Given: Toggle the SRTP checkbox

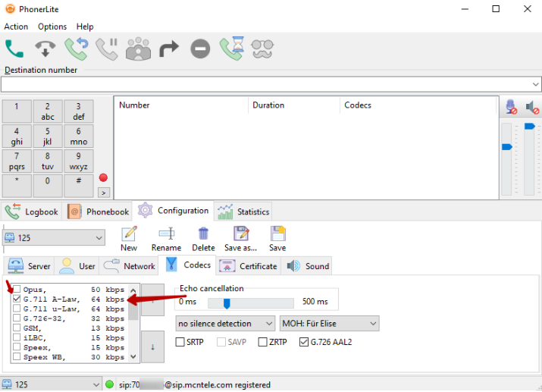Looking at the screenshot, I should pyautogui.click(x=180, y=342).
